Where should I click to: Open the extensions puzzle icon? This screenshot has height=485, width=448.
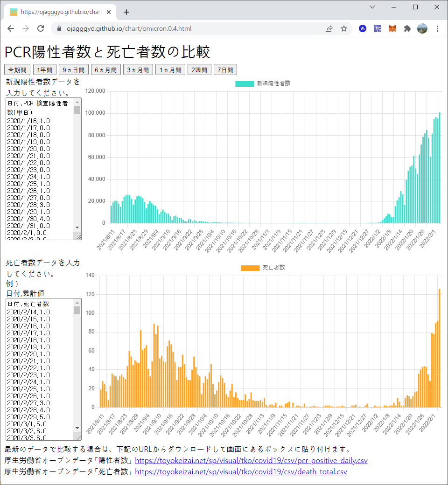pyautogui.click(x=407, y=29)
